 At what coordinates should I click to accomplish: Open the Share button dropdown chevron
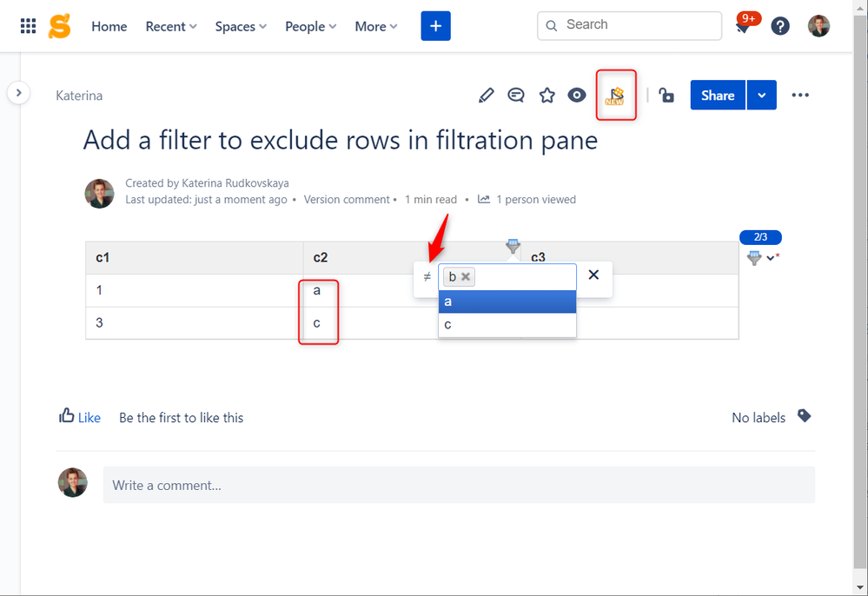tap(761, 95)
